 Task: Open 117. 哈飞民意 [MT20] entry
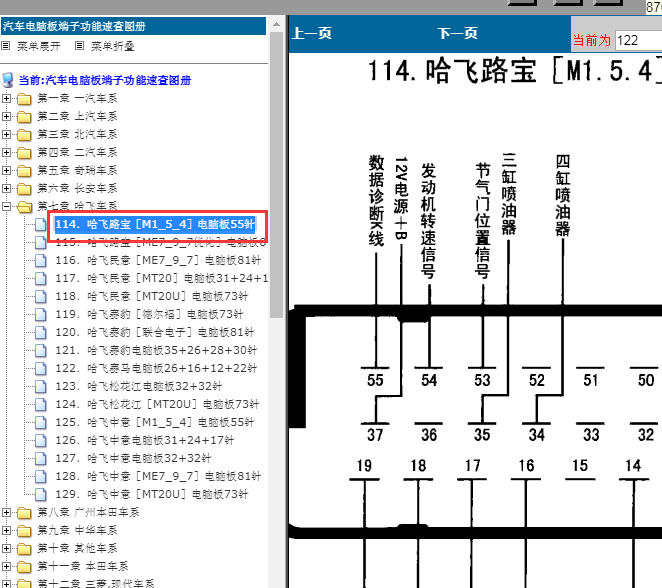162,279
